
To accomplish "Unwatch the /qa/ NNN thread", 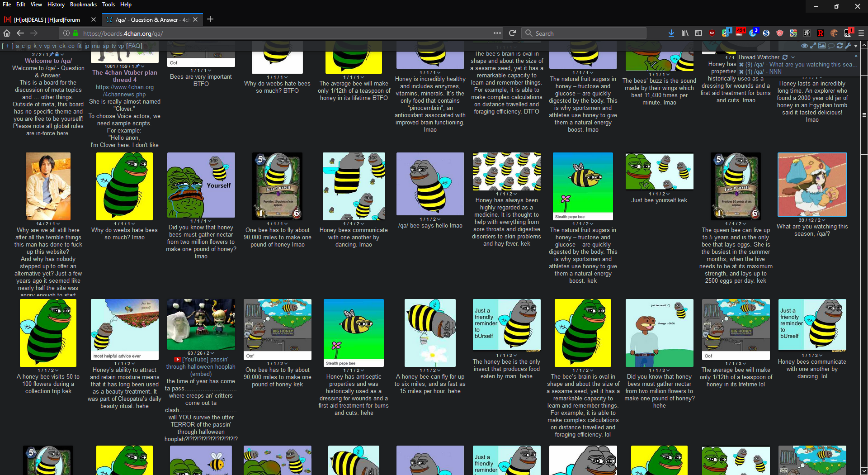I will pyautogui.click(x=741, y=72).
